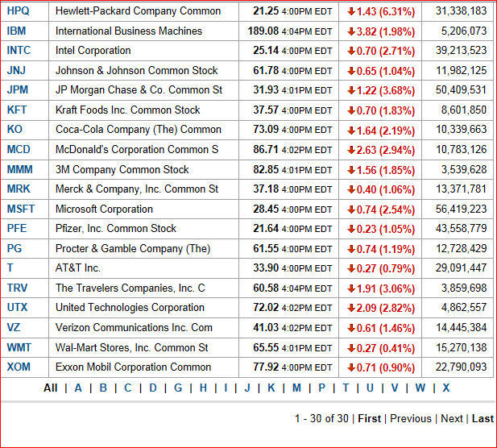Select the 1 - 30 of 30 count
This screenshot has width=497, height=448.
(321, 419)
